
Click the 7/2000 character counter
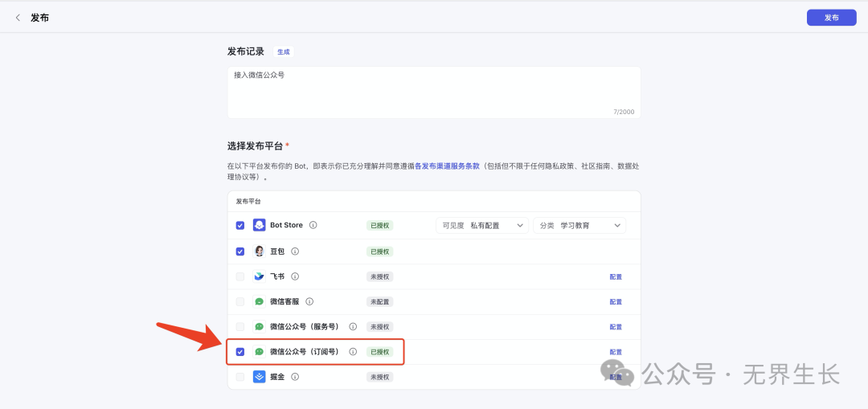tap(624, 112)
